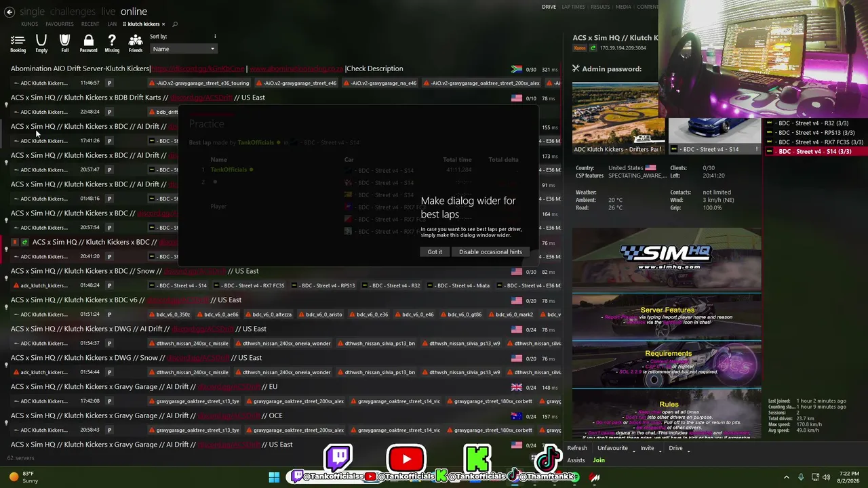Open the search icon beside klutch kickers tab
Viewport: 868px width, 488px height.
175,24
